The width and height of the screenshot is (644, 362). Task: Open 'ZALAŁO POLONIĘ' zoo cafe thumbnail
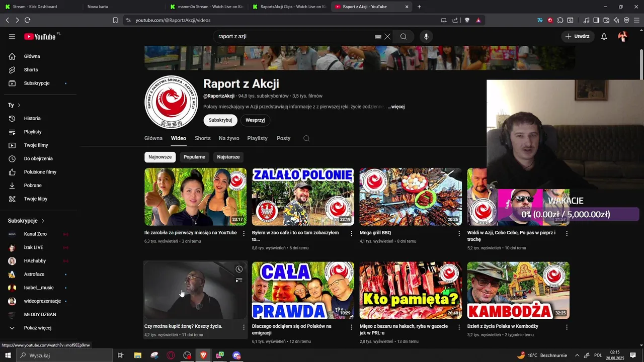(303, 197)
